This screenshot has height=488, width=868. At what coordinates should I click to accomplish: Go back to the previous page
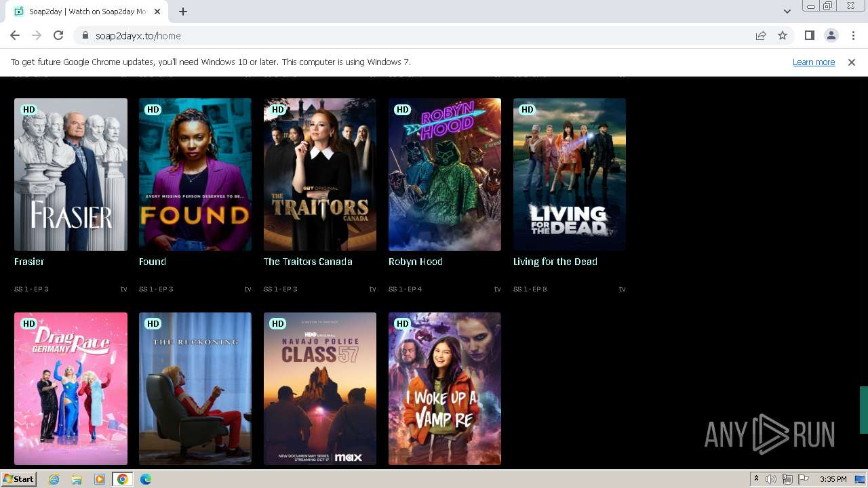pos(15,36)
